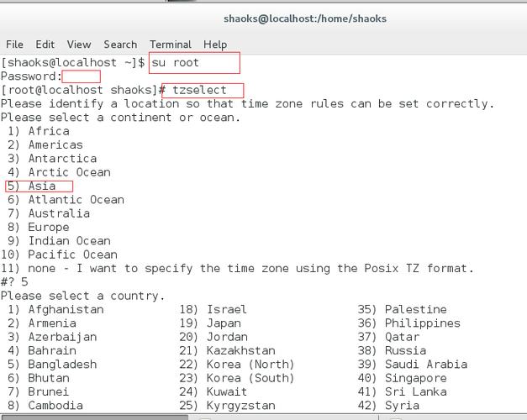Click the '41) Sri Lanka' entry
527x420 pixels.
click(402, 391)
